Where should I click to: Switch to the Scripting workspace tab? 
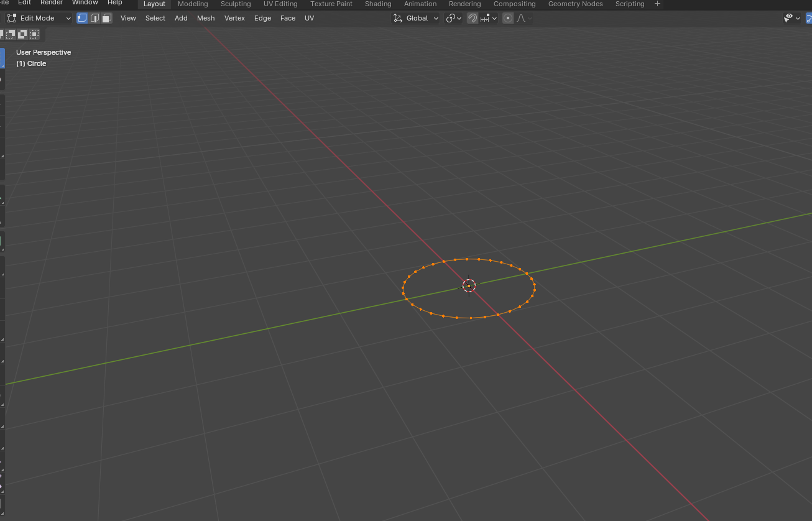tap(630, 4)
